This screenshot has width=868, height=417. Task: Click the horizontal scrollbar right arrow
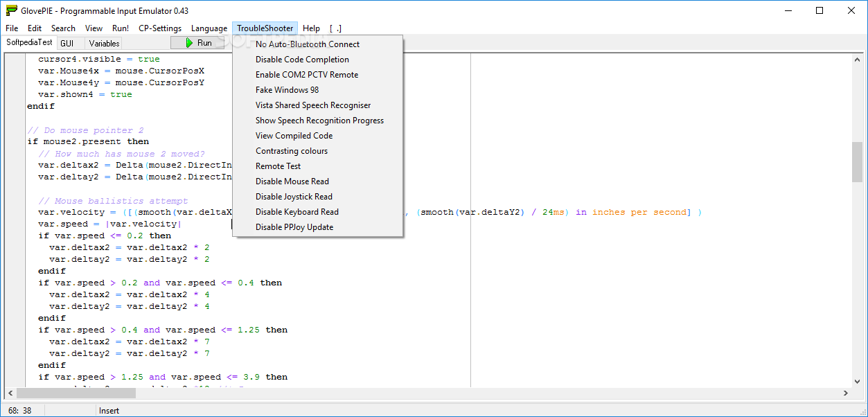pos(844,393)
